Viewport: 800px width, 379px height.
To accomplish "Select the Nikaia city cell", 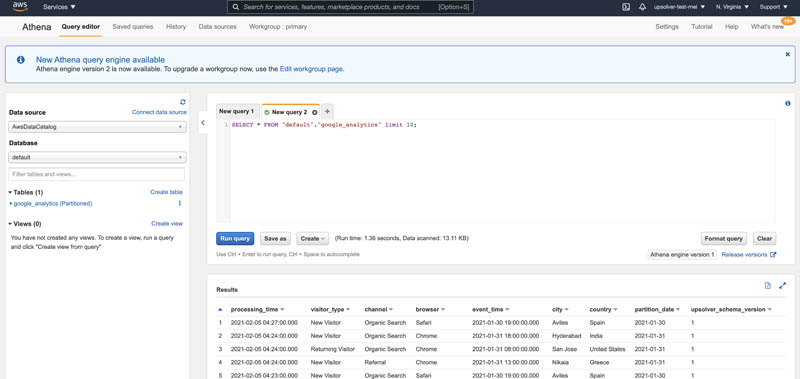I will pyautogui.click(x=560, y=363).
